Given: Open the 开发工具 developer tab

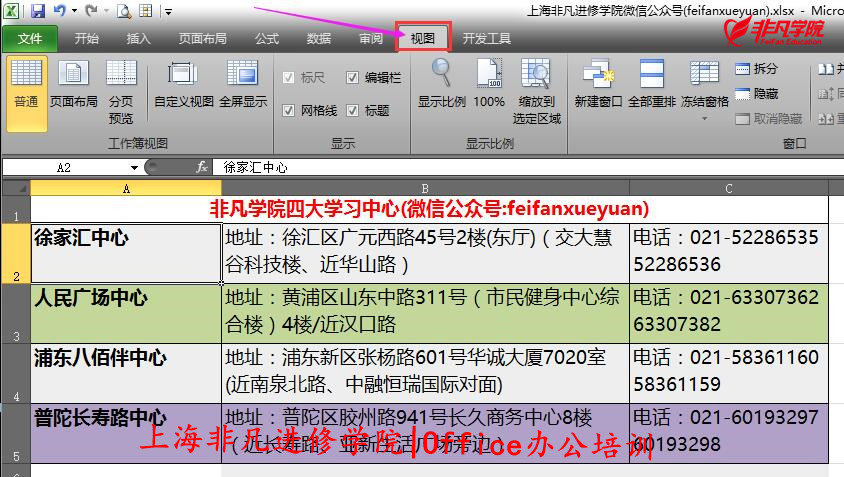Looking at the screenshot, I should (487, 38).
